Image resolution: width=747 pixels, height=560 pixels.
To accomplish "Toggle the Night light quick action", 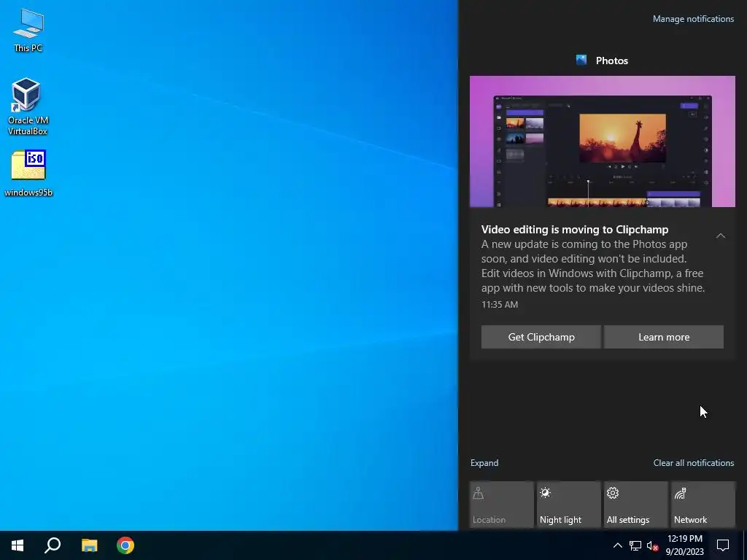I will 569,505.
